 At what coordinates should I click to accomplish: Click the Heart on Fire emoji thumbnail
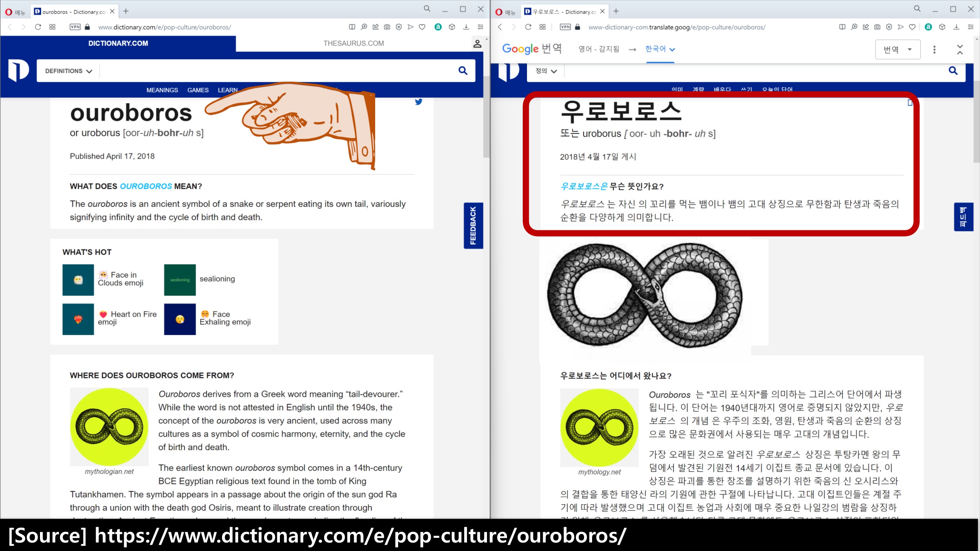[78, 319]
